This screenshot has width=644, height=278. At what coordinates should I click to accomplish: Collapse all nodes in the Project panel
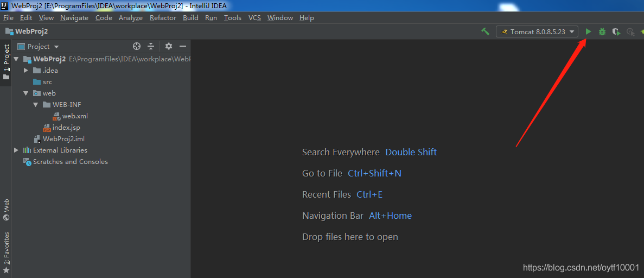pos(151,46)
